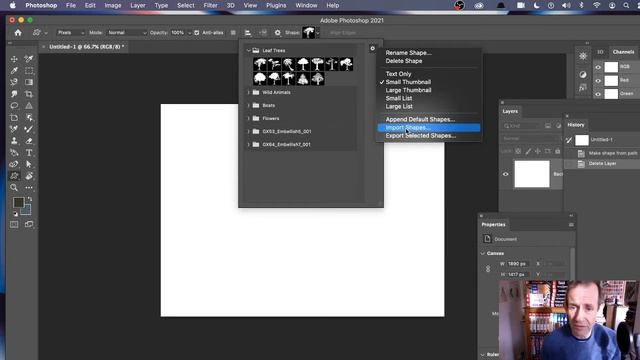Select the Eraser tool

[29, 141]
